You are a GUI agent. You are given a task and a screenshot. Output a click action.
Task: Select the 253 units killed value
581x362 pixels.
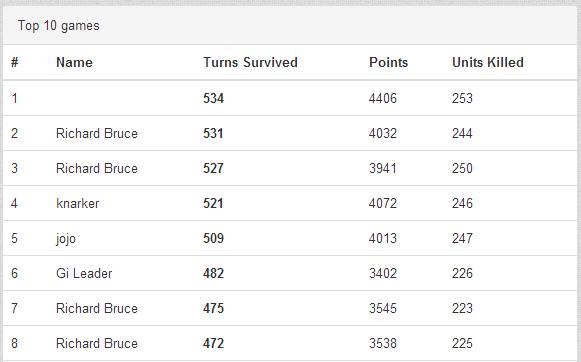click(x=462, y=99)
